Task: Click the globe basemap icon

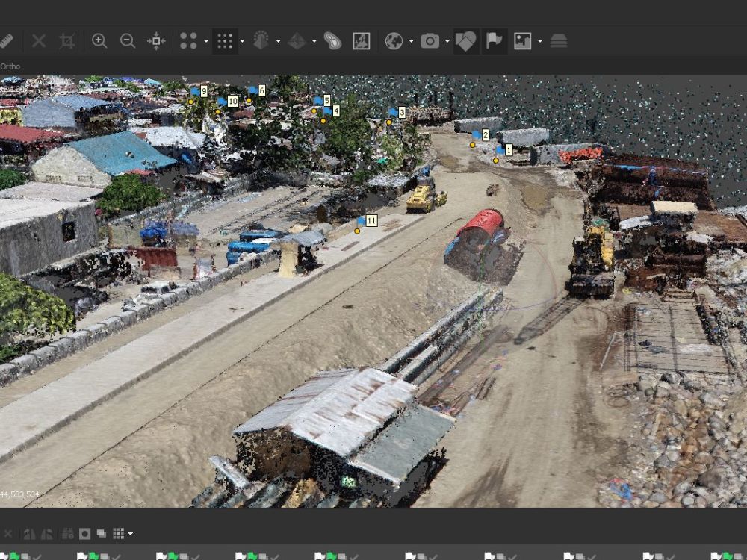Action: pyautogui.click(x=394, y=41)
